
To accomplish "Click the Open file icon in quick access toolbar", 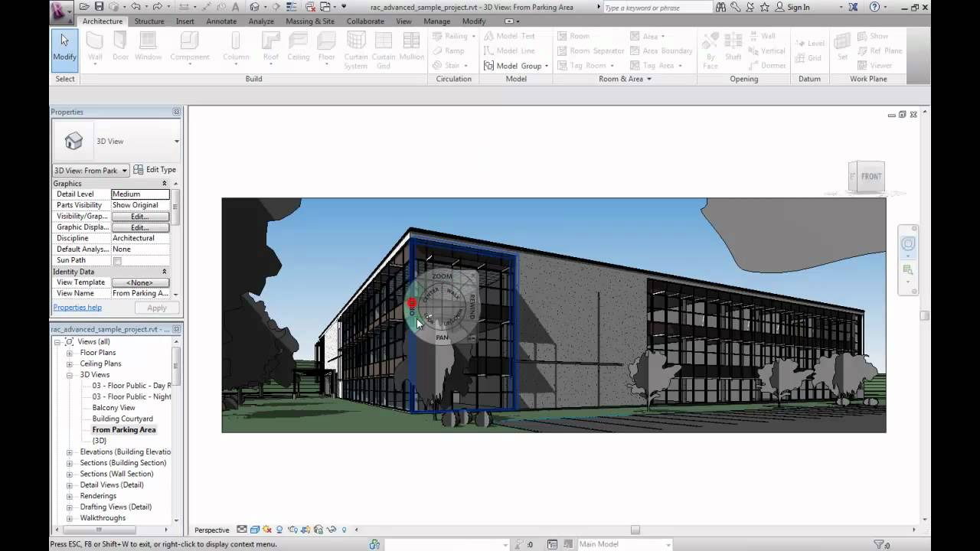I will click(x=84, y=7).
